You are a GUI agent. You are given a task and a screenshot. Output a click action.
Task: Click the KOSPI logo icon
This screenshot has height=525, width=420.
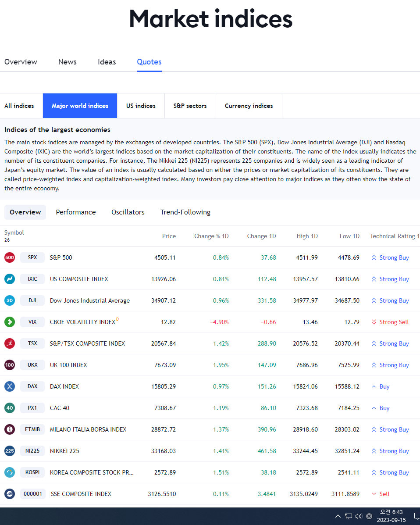(x=10, y=472)
